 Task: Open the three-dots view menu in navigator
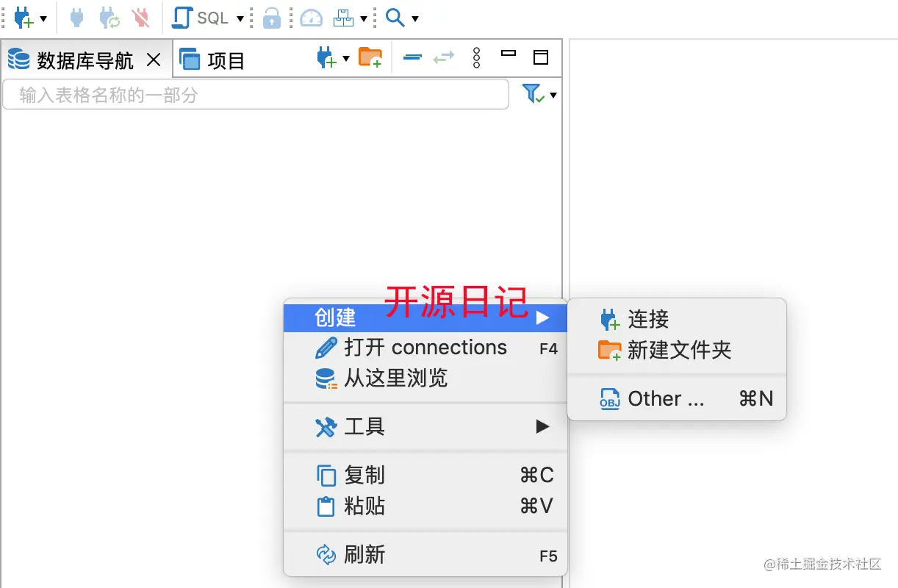(477, 58)
